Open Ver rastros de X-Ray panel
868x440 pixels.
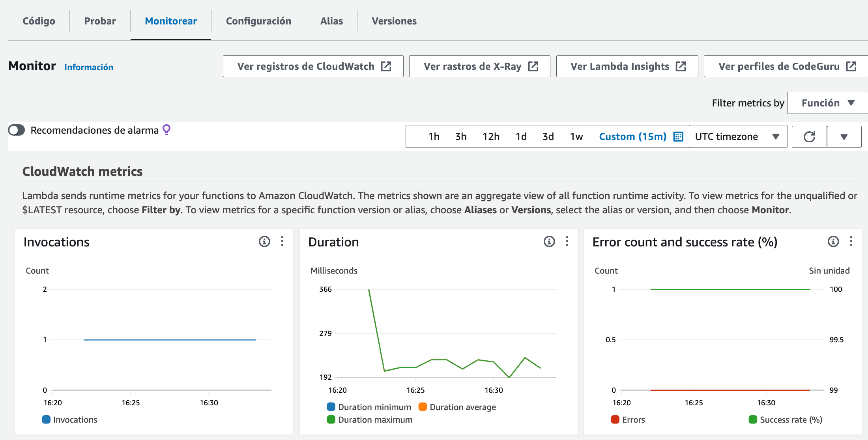pyautogui.click(x=480, y=66)
